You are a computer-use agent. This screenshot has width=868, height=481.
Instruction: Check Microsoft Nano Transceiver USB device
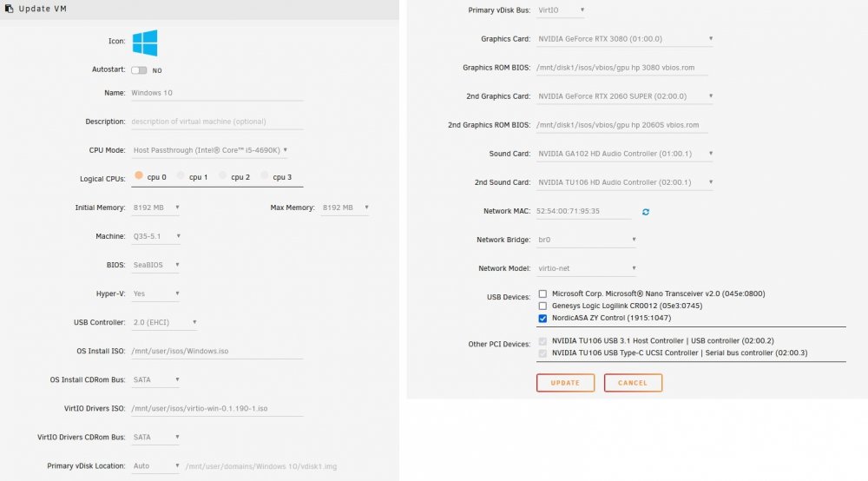tap(542, 294)
